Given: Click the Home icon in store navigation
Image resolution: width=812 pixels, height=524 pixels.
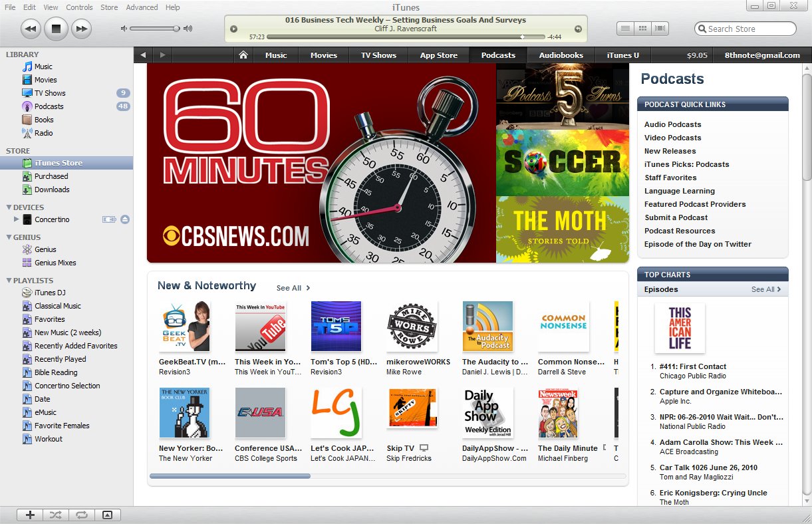Looking at the screenshot, I should [243, 55].
